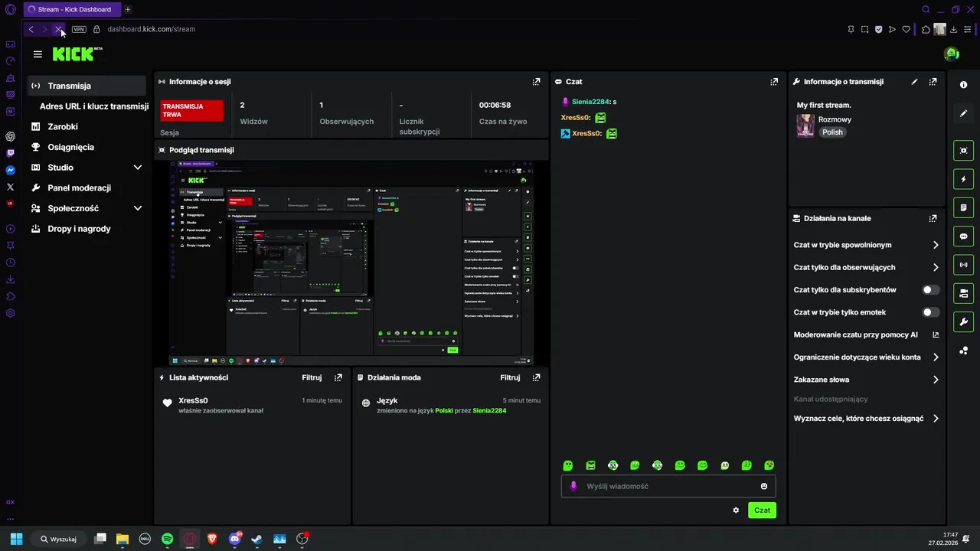The image size is (980, 551).
Task: Open Filtruj in Lista aktywności panel
Action: coord(312,377)
